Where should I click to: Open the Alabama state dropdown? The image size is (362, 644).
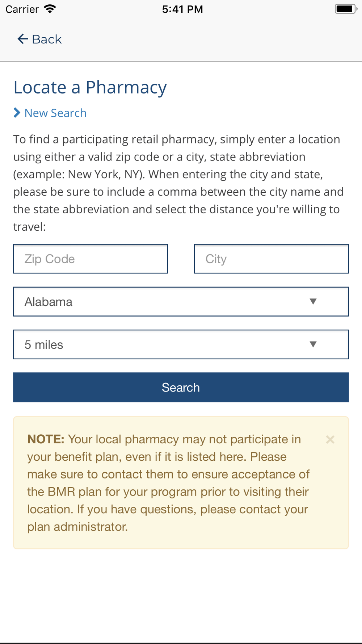(x=163, y=302)
